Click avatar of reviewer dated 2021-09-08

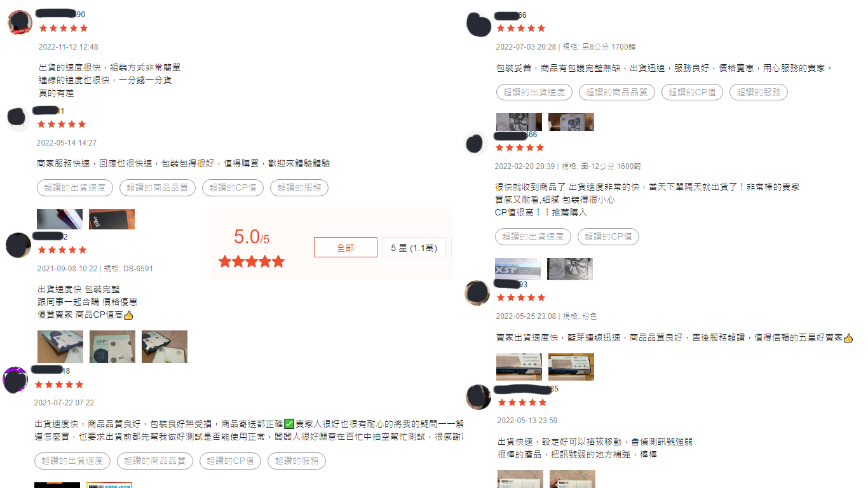tap(18, 245)
